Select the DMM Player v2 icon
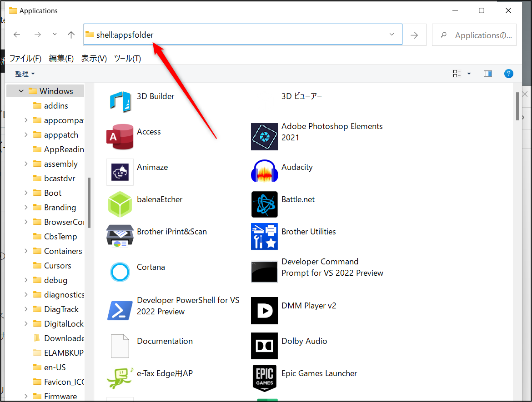This screenshot has width=532, height=402. click(265, 311)
